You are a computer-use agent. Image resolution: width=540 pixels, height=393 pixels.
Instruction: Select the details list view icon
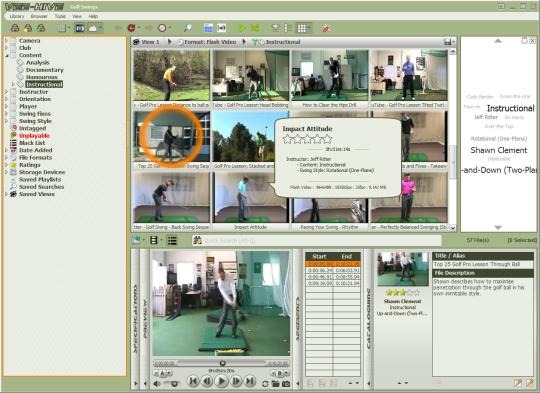(x=289, y=28)
